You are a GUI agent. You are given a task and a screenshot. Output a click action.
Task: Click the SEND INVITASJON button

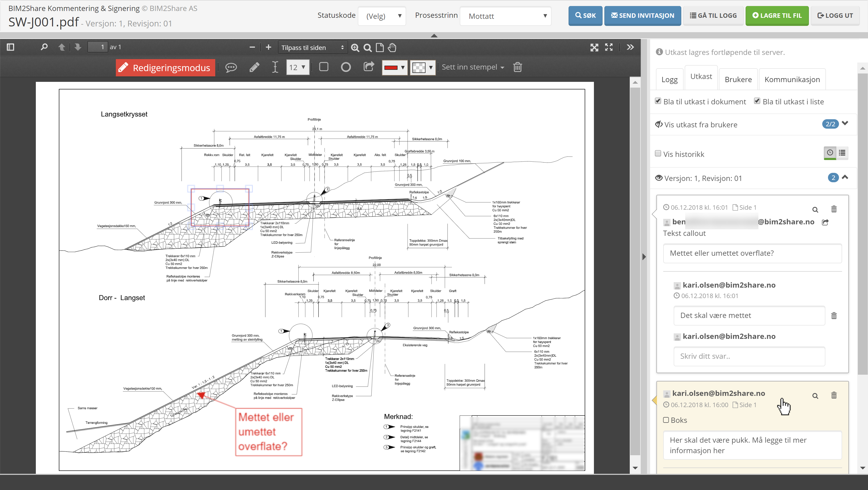(643, 15)
